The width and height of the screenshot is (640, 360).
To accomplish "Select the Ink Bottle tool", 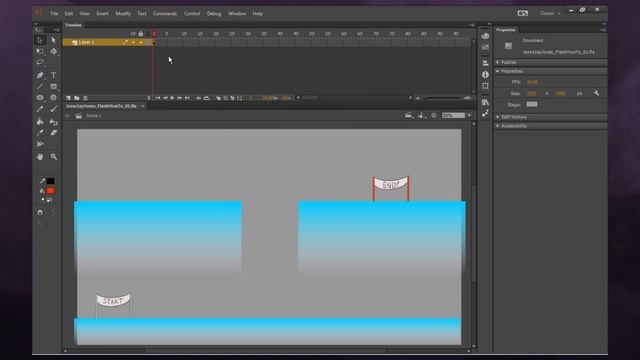I will (53, 122).
